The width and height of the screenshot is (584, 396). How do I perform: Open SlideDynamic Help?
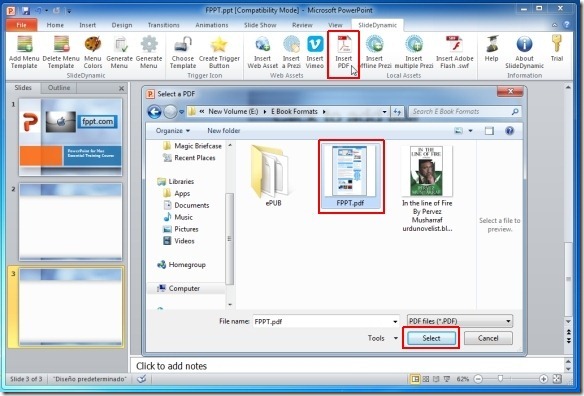492,44
